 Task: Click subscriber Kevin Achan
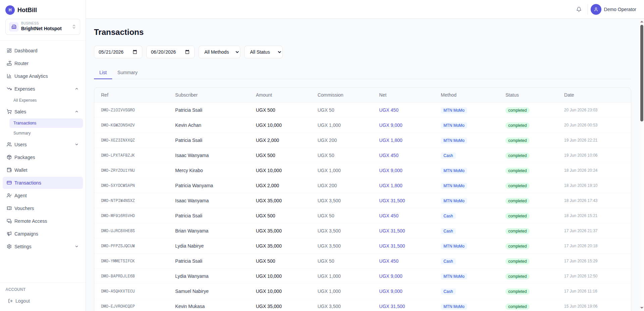188,125
